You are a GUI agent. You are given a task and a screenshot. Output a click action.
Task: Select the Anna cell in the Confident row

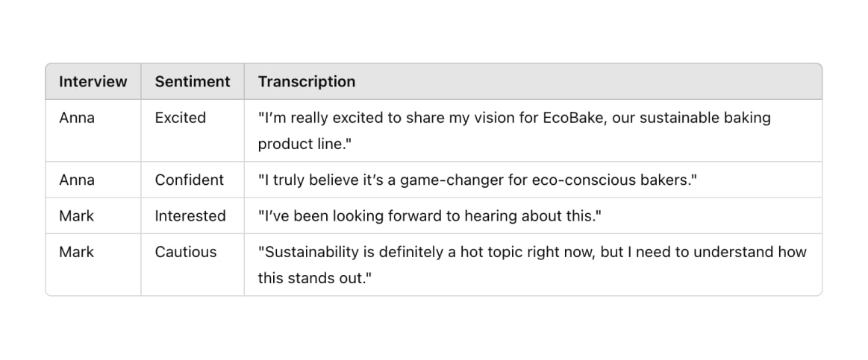click(77, 180)
